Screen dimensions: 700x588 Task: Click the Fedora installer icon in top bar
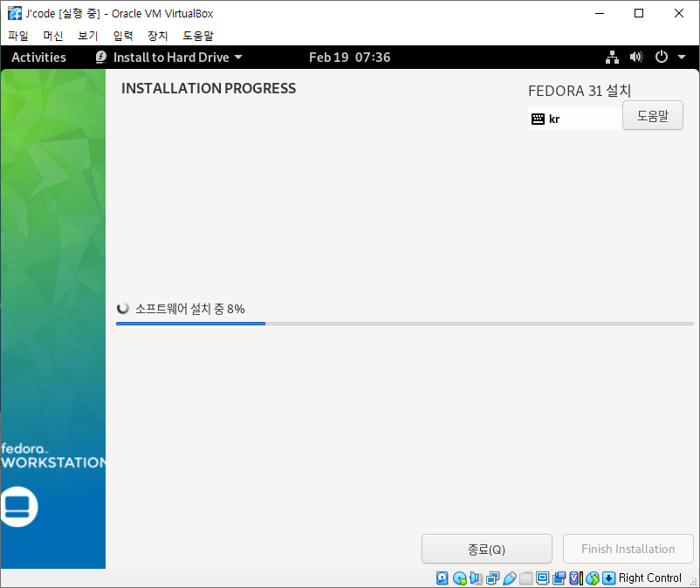click(x=101, y=57)
